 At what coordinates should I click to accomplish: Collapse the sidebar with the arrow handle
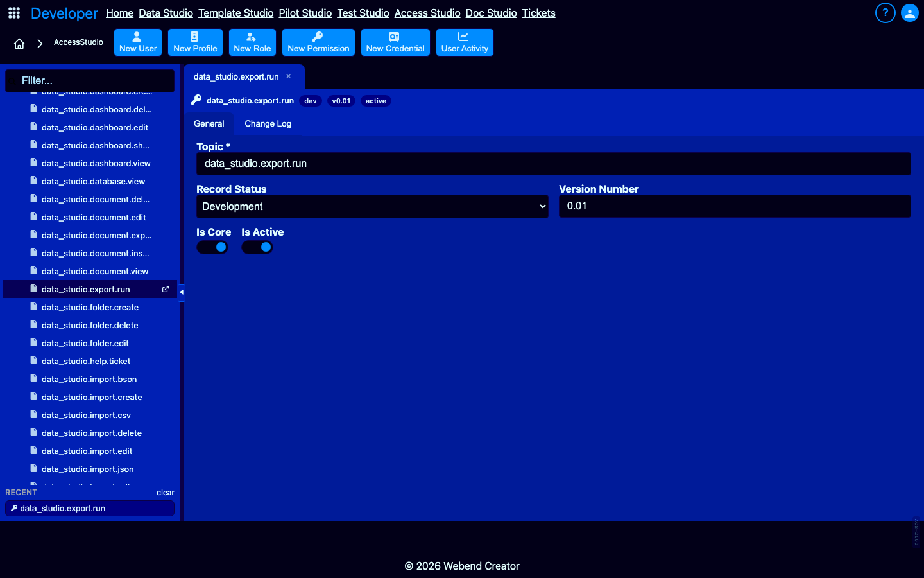pyautogui.click(x=182, y=292)
